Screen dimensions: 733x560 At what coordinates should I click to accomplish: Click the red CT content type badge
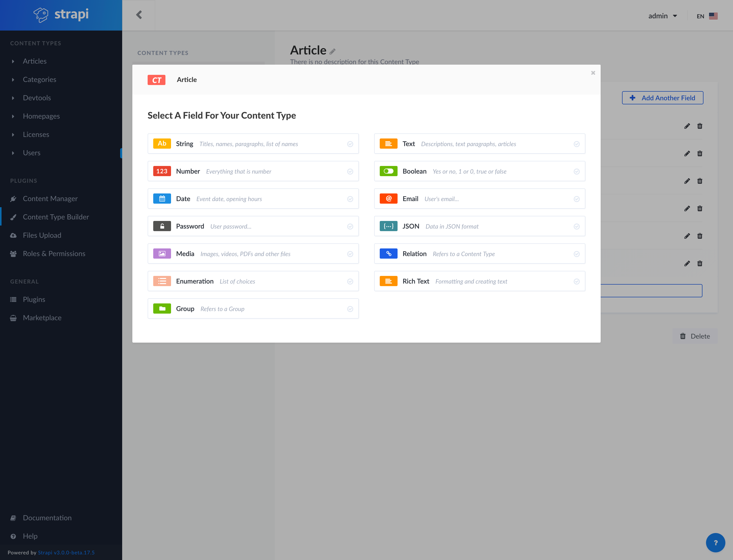156,80
